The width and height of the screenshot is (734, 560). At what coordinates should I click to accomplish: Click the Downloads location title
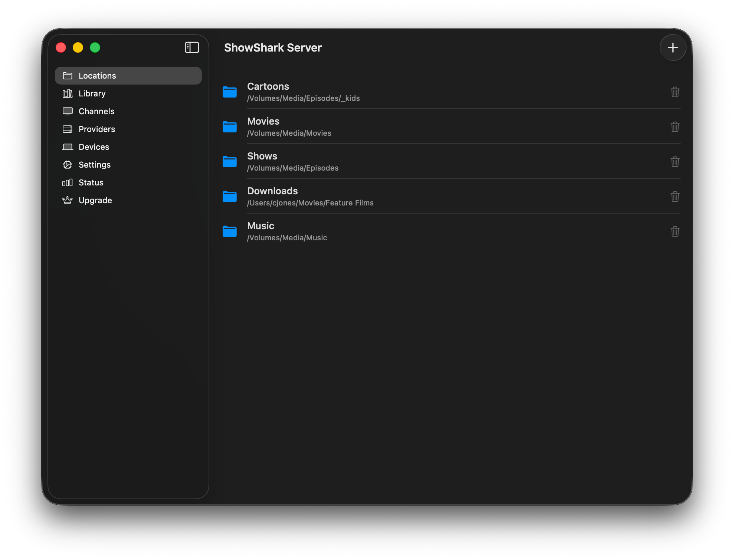click(272, 191)
